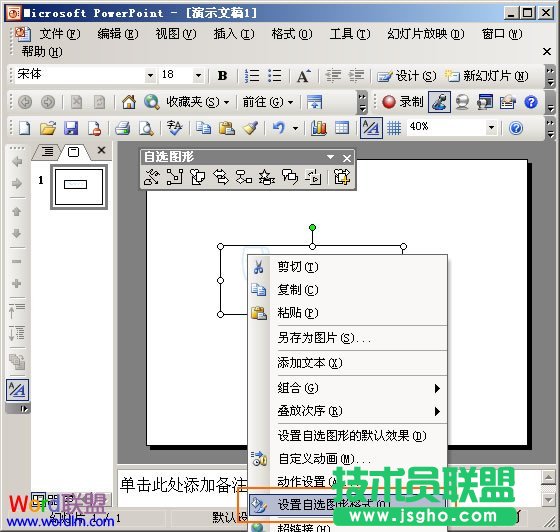The width and height of the screenshot is (560, 532).
Task: Open AutoShapes Callouts category
Action: tap(290, 177)
